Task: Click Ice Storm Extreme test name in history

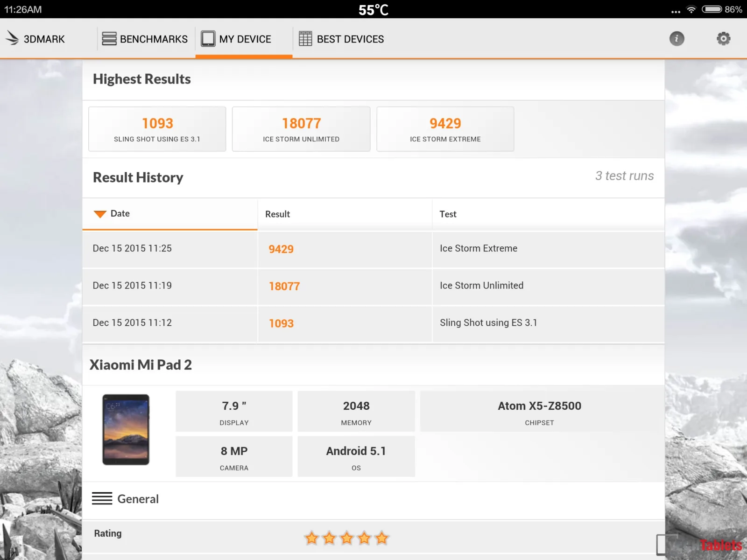Action: click(479, 248)
